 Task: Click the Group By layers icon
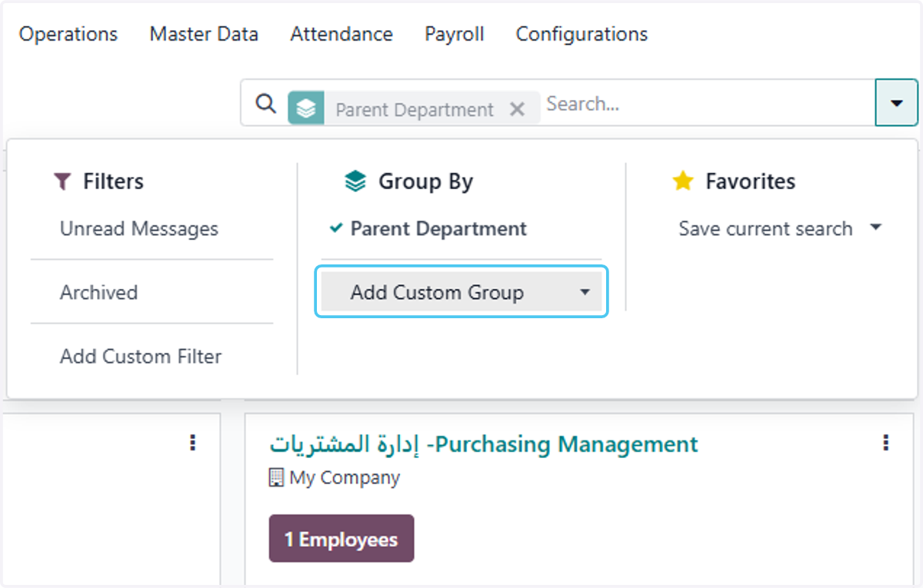355,182
